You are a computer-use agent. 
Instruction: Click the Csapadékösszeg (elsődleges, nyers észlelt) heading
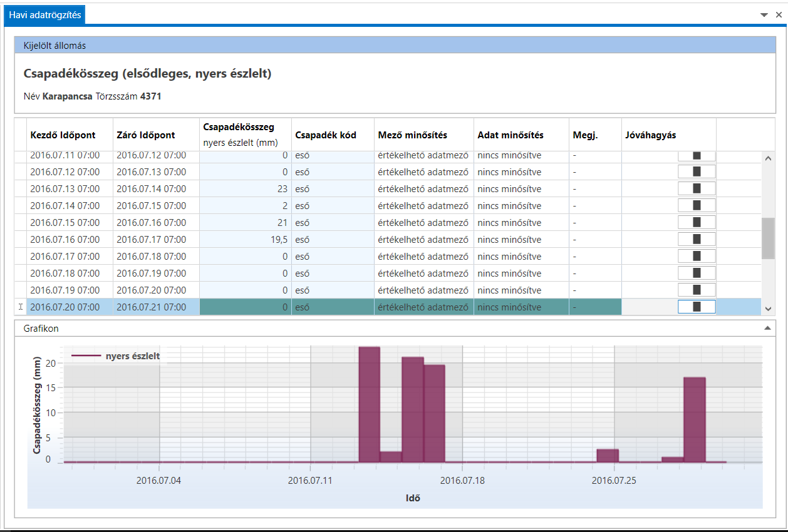(x=147, y=74)
